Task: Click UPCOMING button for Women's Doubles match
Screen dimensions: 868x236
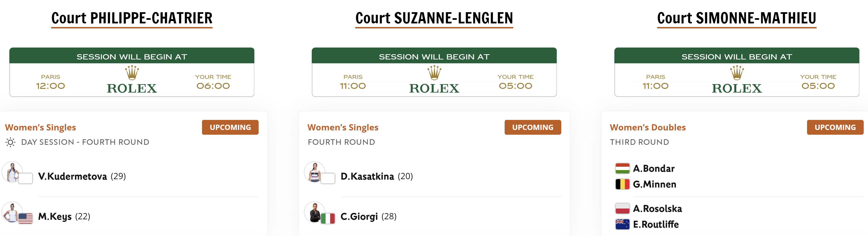Action: point(835,127)
